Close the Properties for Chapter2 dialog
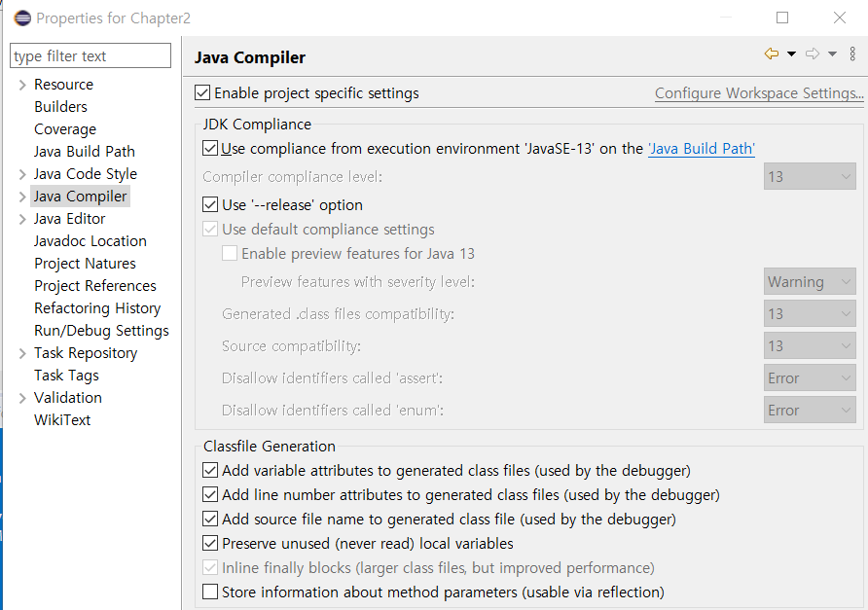This screenshot has width=868, height=610. point(840,18)
